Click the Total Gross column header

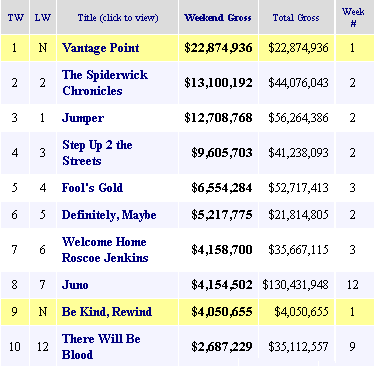tap(296, 18)
